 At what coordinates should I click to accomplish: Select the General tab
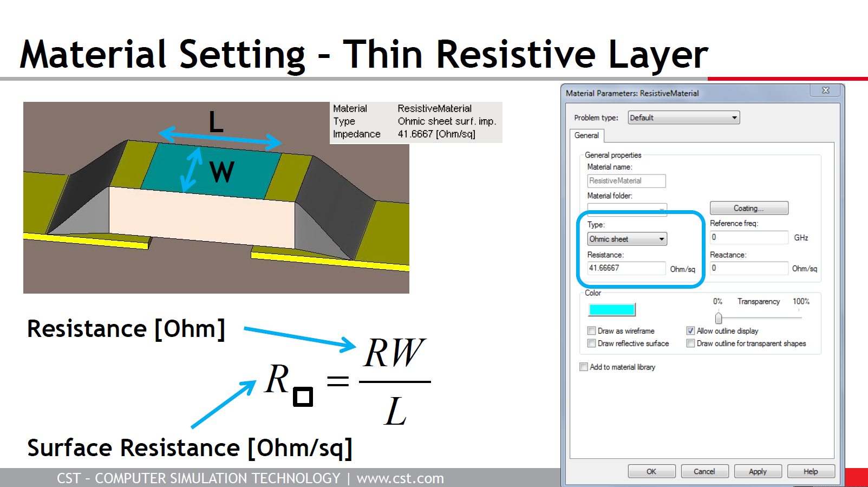pyautogui.click(x=586, y=135)
